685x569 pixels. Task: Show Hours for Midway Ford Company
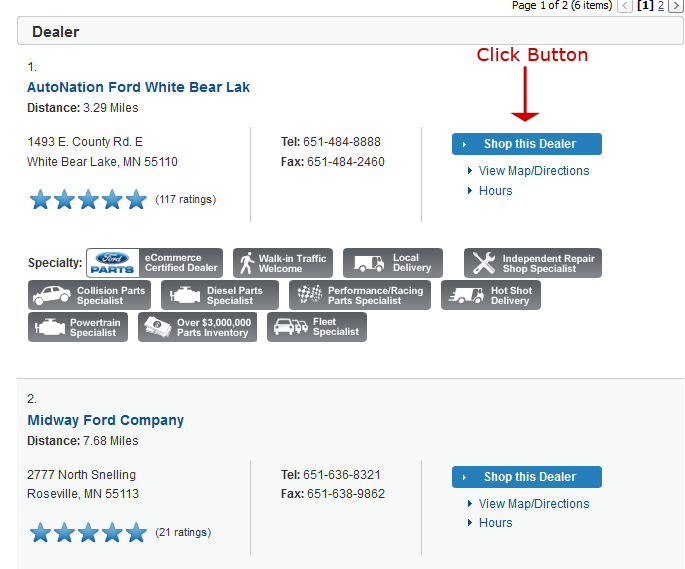(x=495, y=523)
